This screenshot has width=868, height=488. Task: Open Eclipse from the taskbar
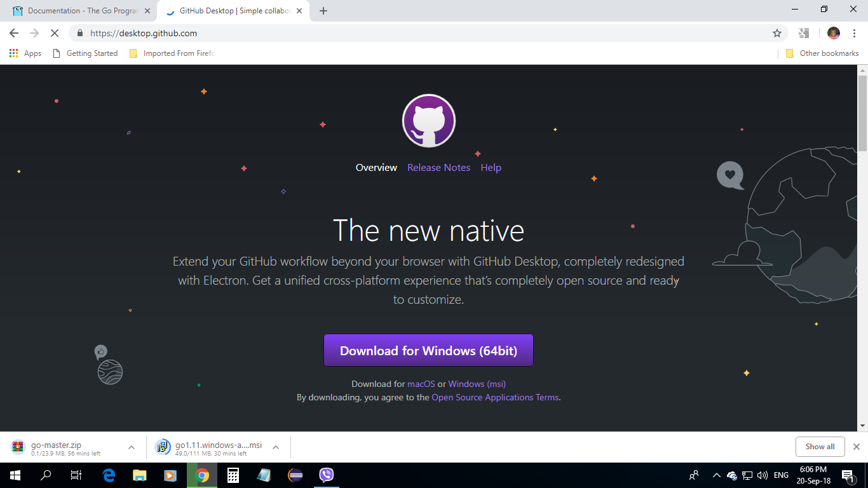295,475
